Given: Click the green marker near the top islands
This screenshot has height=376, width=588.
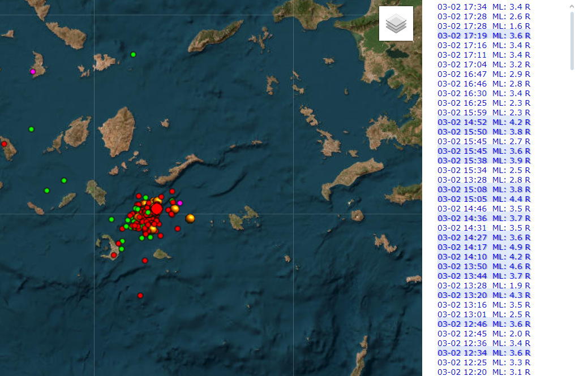Looking at the screenshot, I should [x=133, y=54].
